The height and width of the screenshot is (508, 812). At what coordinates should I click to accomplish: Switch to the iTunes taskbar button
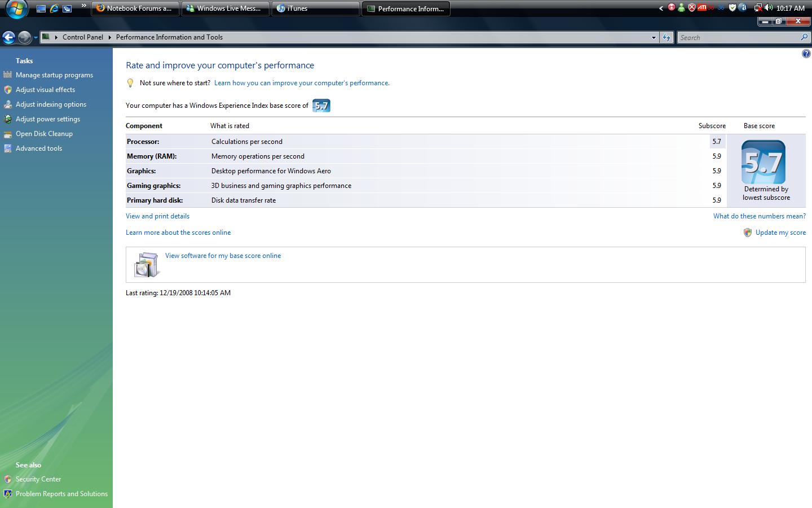(316, 8)
